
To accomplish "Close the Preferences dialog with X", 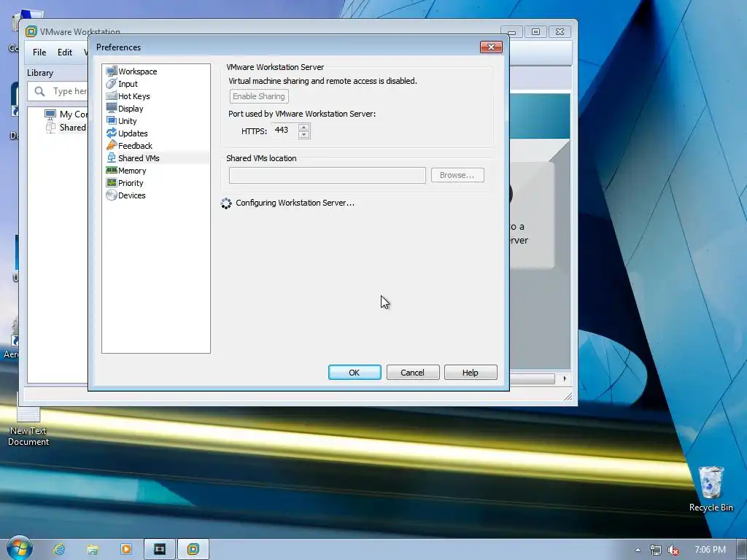I will (x=491, y=47).
